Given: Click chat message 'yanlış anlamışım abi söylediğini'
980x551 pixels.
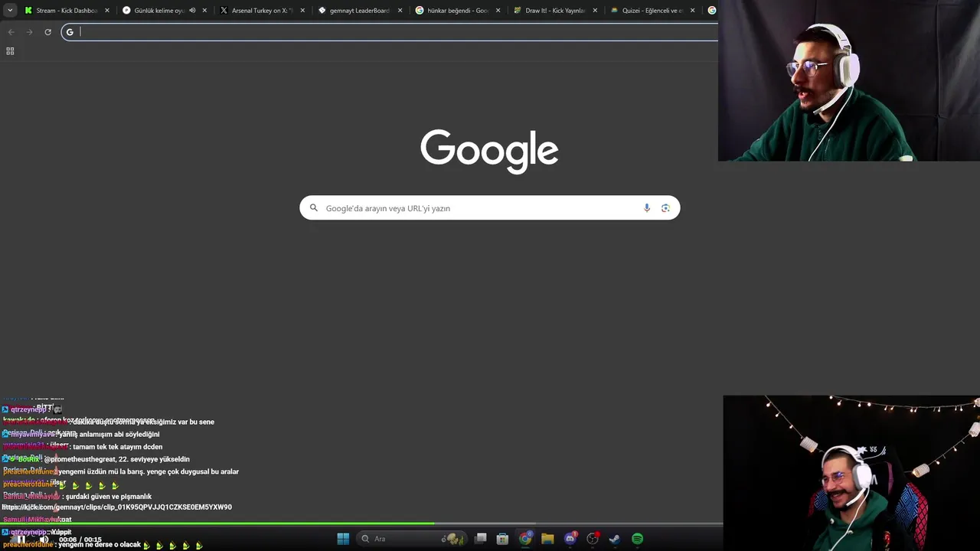Looking at the screenshot, I should click(109, 434).
